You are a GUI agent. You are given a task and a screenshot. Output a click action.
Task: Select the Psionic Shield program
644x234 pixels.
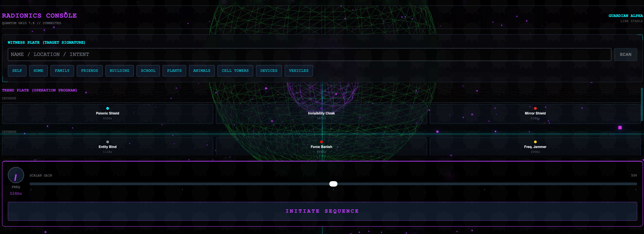point(107,114)
